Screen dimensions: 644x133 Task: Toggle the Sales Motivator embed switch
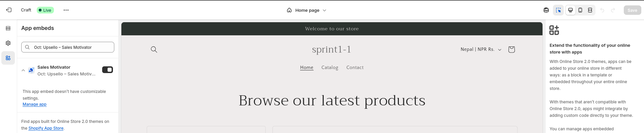(108, 70)
